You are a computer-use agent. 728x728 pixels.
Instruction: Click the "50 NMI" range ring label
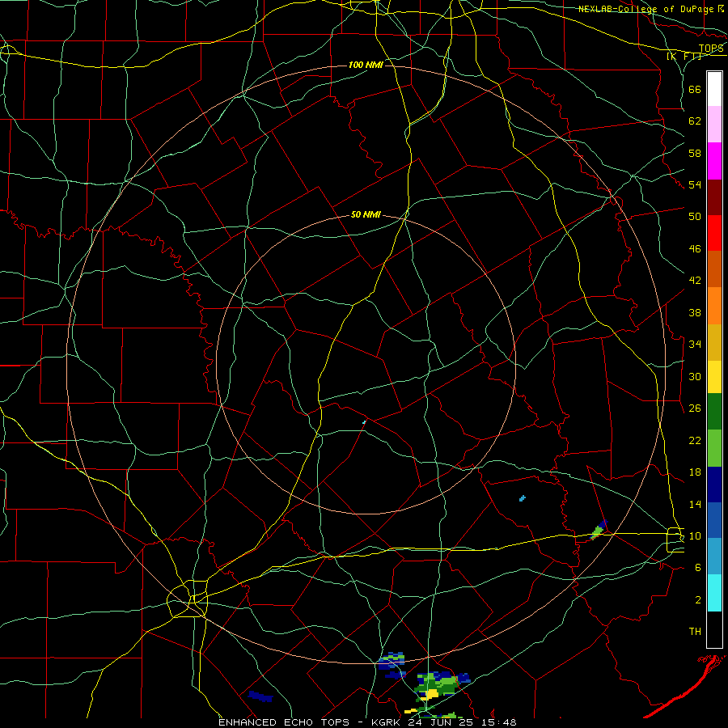click(x=366, y=214)
